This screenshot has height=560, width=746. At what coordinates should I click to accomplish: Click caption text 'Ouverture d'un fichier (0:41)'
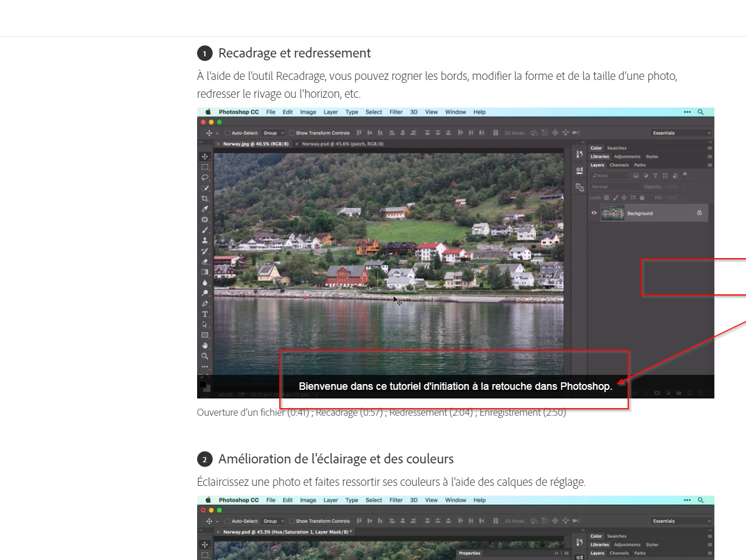click(x=253, y=412)
